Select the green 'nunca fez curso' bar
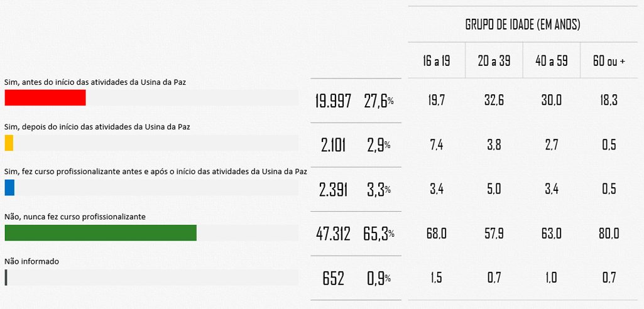This screenshot has height=309, width=644. pyautogui.click(x=101, y=232)
